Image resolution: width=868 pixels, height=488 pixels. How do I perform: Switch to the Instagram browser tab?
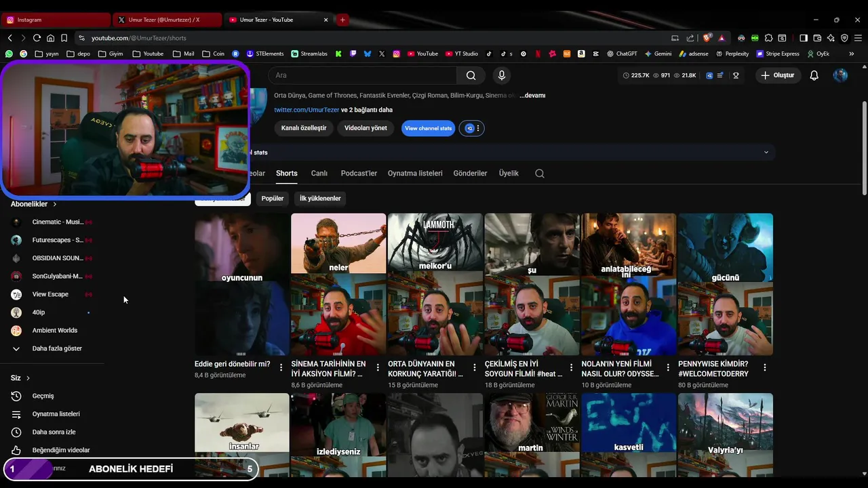pyautogui.click(x=56, y=20)
